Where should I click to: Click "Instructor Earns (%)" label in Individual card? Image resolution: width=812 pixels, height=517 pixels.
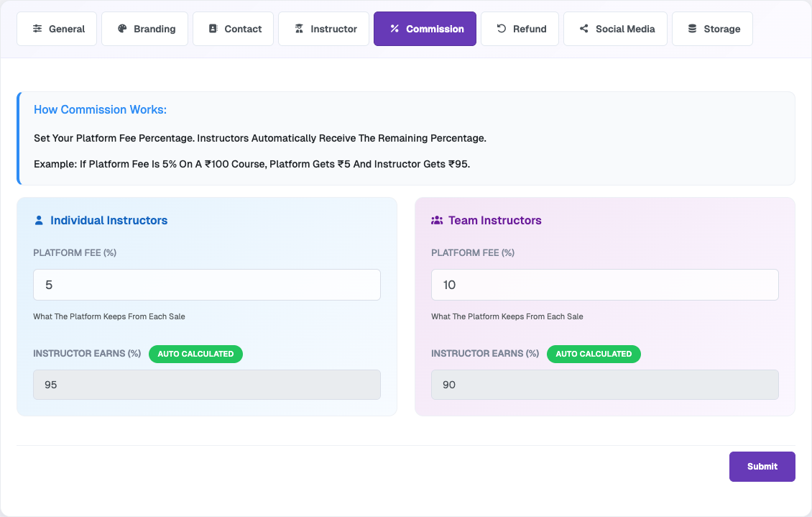click(x=87, y=353)
